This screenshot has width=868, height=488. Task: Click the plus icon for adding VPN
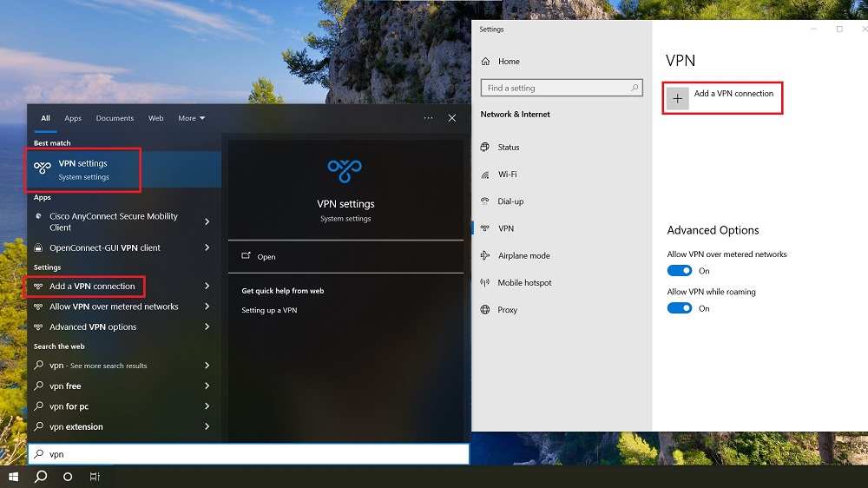coord(679,98)
